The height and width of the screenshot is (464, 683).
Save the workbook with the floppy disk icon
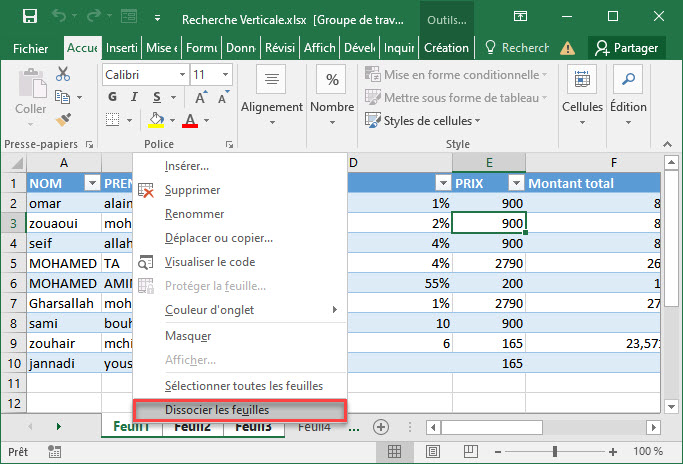(30, 17)
